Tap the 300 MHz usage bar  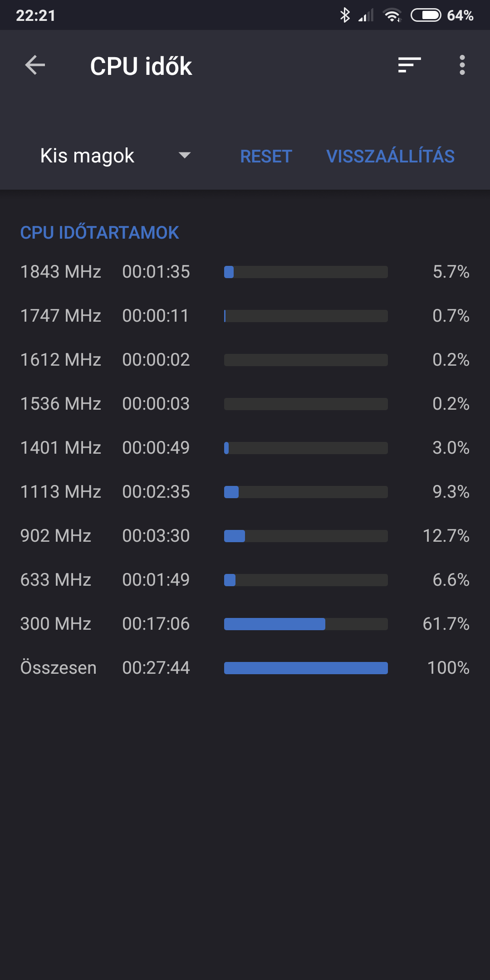pos(306,624)
